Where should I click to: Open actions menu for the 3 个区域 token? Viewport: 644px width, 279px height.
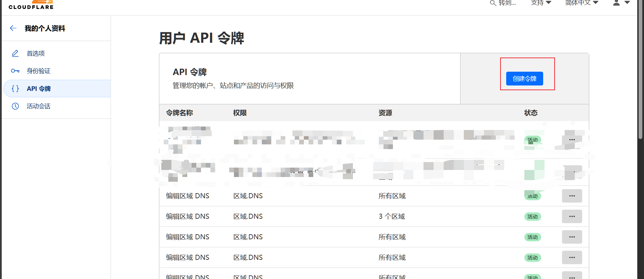tap(572, 216)
